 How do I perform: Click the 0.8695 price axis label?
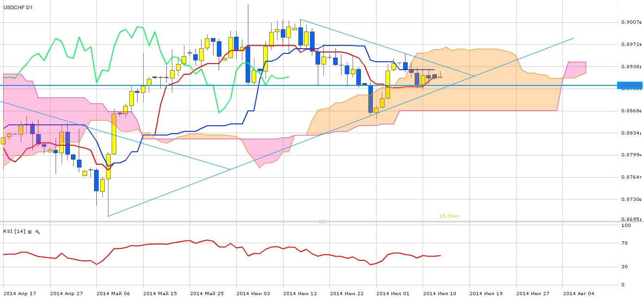[631, 219]
